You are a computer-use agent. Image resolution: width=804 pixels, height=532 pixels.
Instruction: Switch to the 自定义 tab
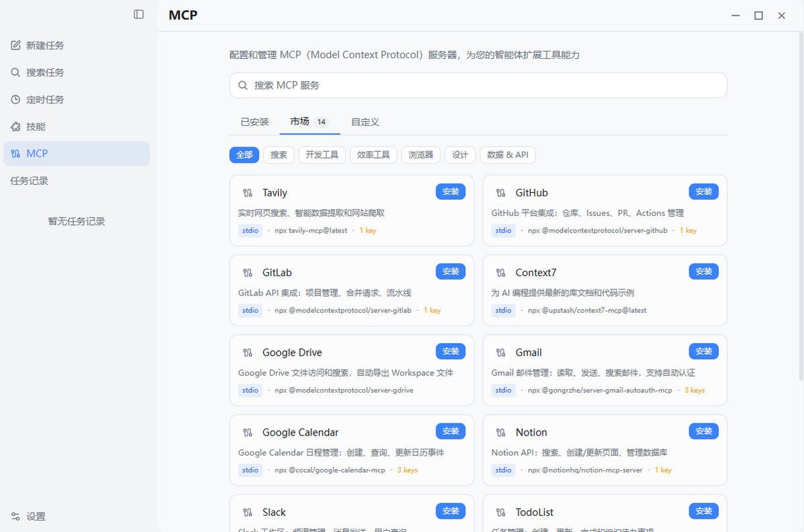tap(365, 122)
